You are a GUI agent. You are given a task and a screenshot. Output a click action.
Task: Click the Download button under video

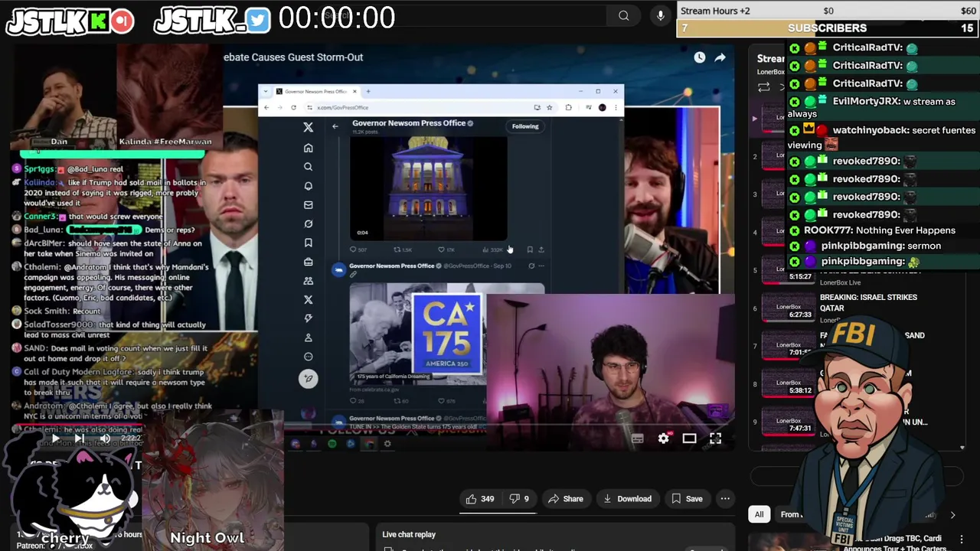[x=628, y=499]
